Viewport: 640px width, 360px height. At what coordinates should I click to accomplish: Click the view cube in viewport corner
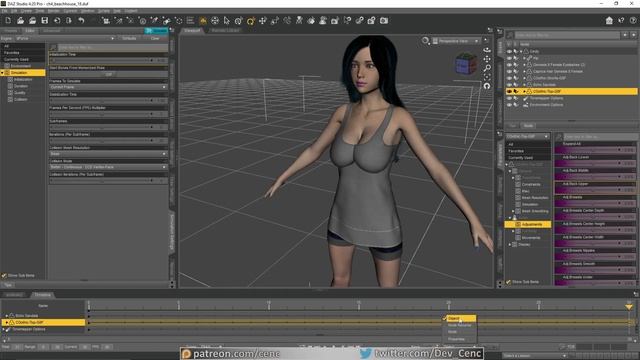coord(466,64)
